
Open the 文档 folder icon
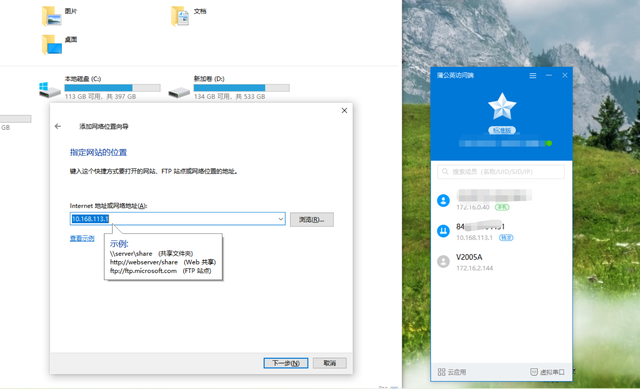180,16
